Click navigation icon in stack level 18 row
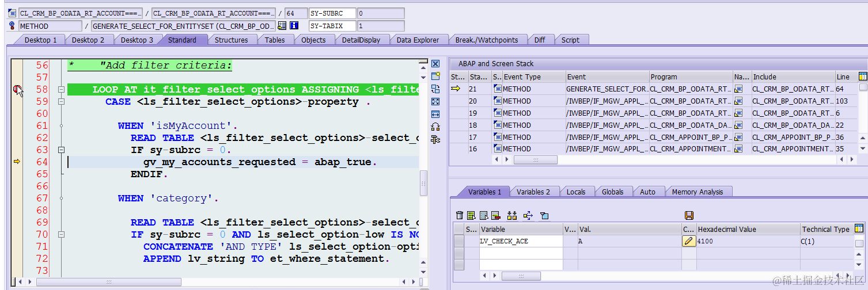Screen dimensions: 868x290 (739, 125)
